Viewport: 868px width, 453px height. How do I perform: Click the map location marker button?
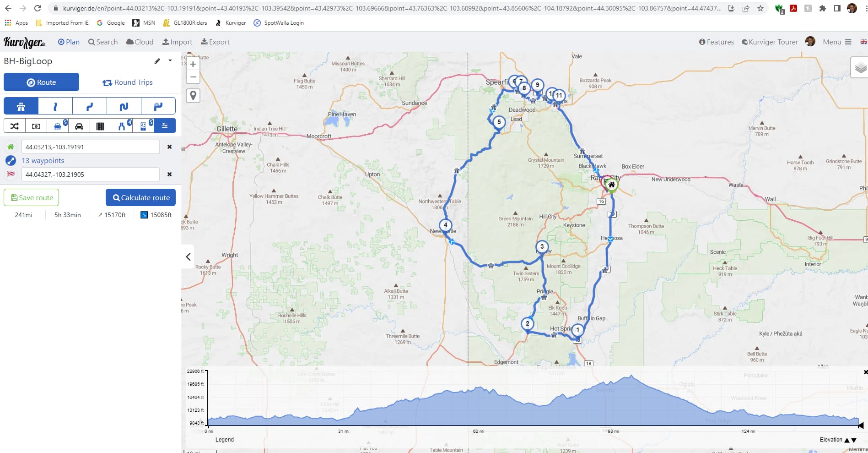(x=193, y=96)
